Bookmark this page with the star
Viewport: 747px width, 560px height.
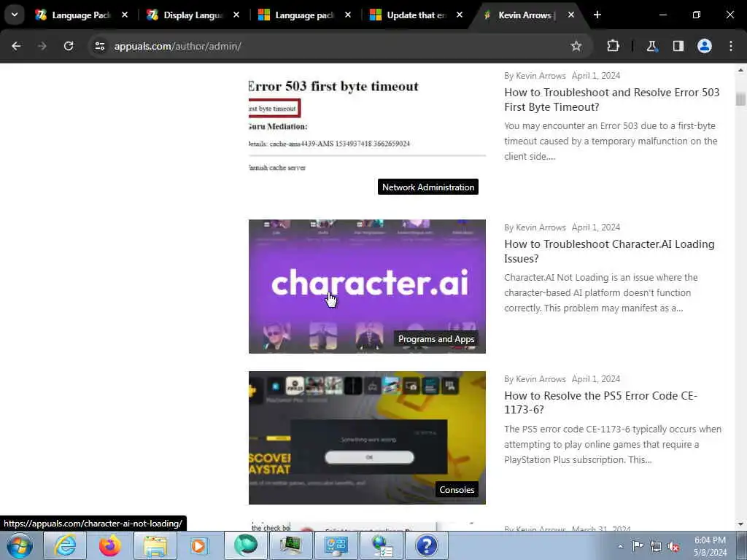tap(576, 46)
